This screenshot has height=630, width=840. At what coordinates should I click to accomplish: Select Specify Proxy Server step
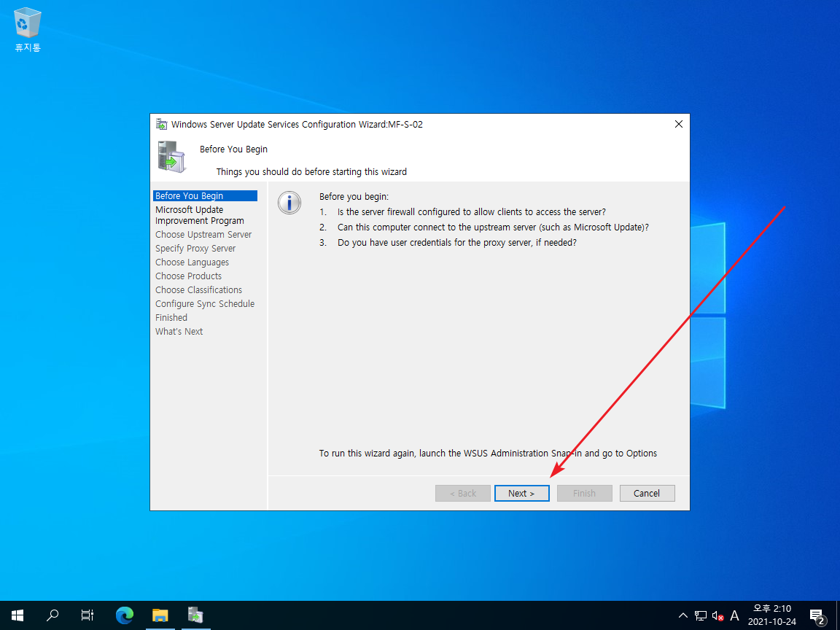tap(195, 249)
